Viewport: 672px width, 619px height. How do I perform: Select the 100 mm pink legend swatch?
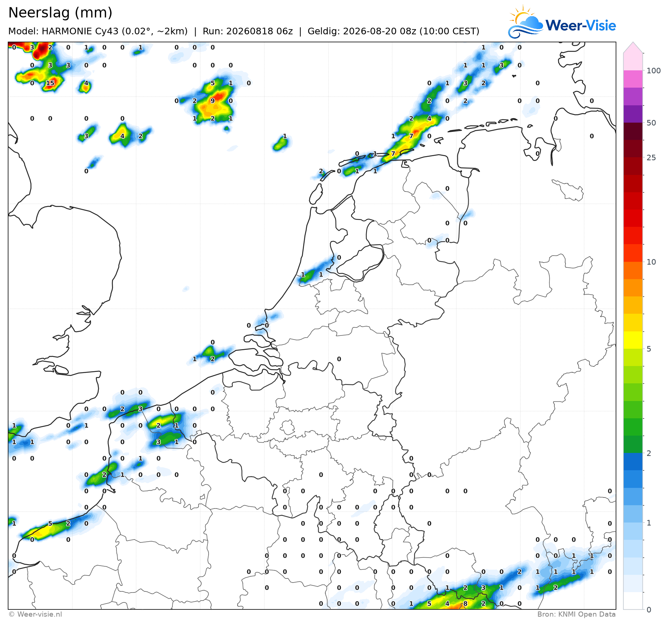point(633,78)
